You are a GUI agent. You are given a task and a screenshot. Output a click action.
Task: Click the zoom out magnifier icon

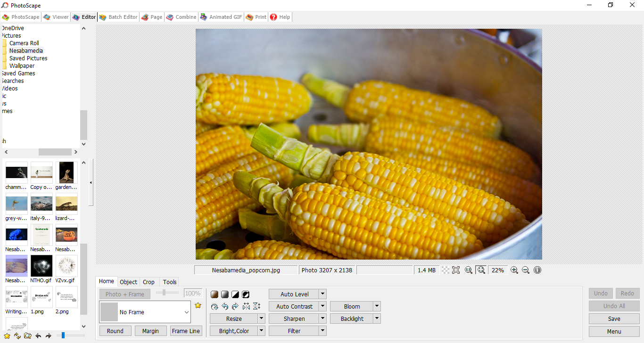point(526,270)
